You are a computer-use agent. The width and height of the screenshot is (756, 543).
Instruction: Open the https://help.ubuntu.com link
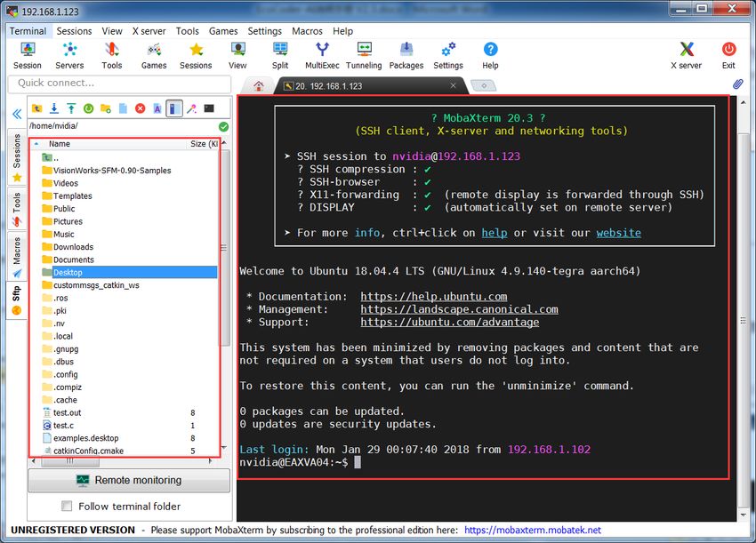434,296
